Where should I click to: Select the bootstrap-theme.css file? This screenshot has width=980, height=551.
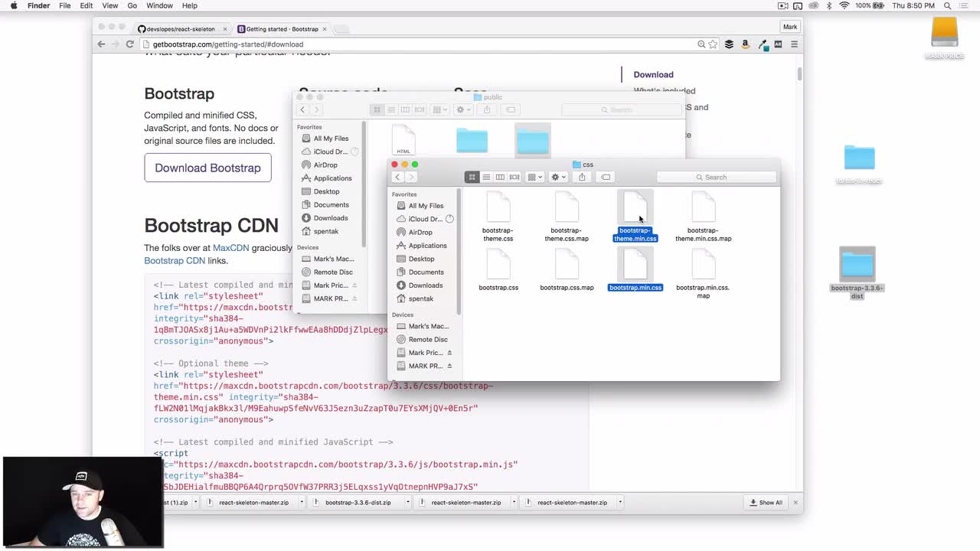click(498, 217)
